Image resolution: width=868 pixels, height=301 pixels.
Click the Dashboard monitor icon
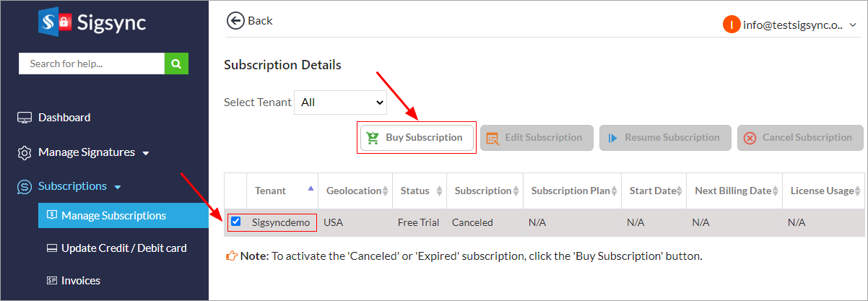(25, 118)
